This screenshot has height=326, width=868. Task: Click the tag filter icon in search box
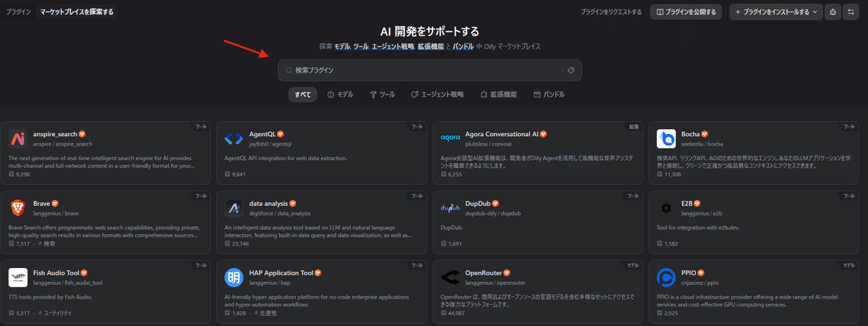pyautogui.click(x=571, y=70)
